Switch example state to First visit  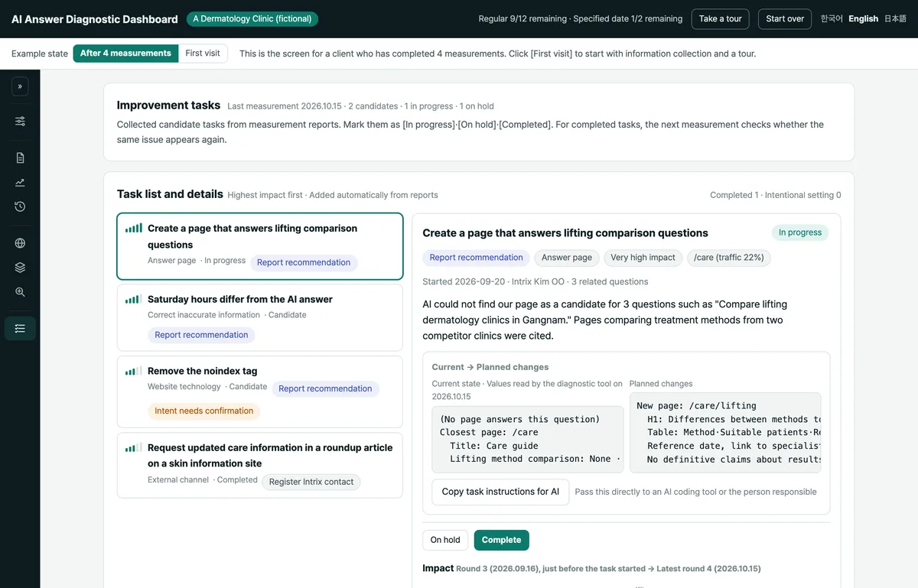tap(203, 54)
